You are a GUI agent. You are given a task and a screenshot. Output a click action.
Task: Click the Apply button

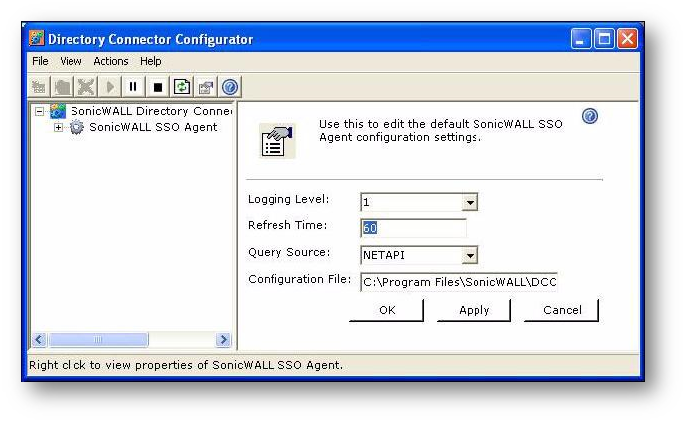[x=474, y=310]
